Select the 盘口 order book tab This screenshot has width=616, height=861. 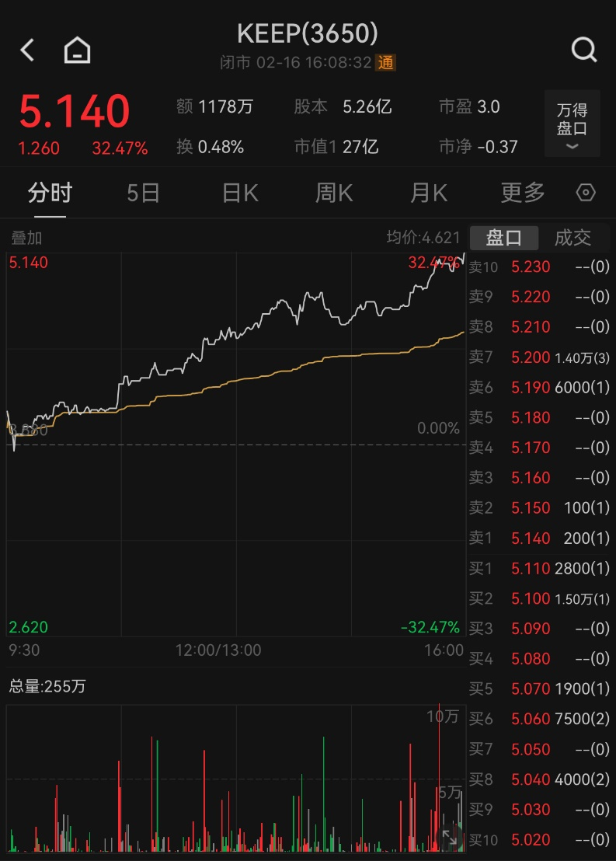(504, 238)
